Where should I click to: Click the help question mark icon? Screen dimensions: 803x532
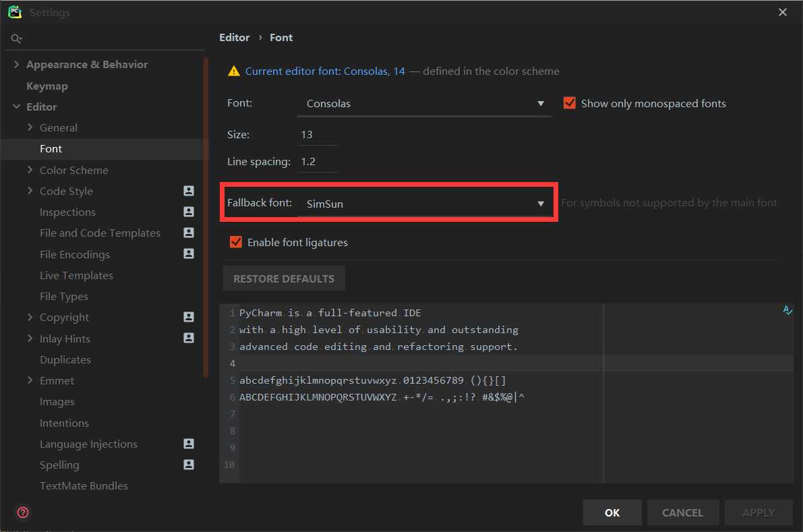click(x=23, y=512)
